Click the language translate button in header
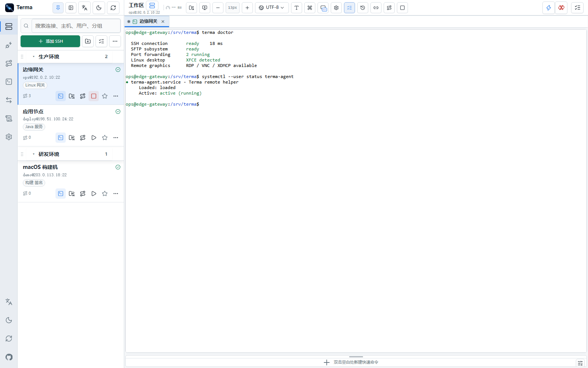This screenshot has width=588, height=368. 85,8
